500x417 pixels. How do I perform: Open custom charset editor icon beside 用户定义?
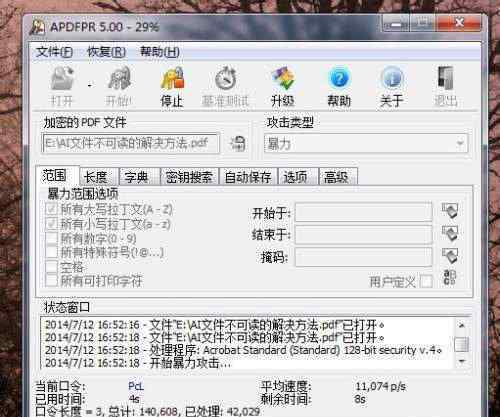pyautogui.click(x=449, y=278)
